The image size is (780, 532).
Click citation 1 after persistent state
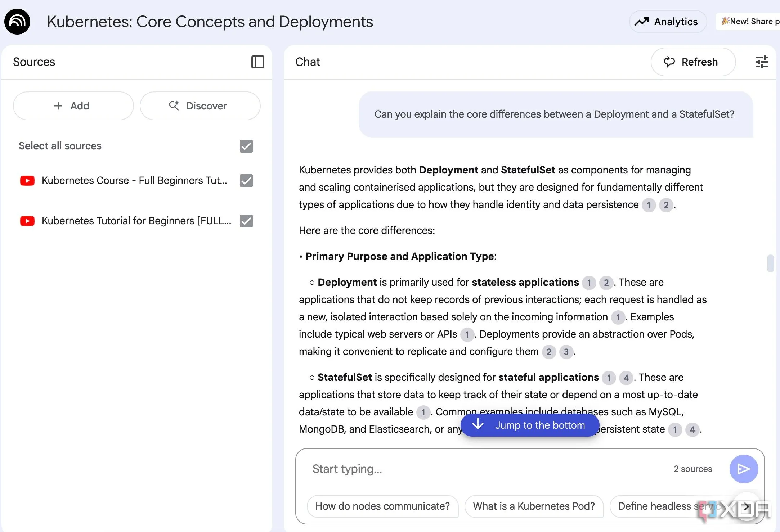[675, 430]
